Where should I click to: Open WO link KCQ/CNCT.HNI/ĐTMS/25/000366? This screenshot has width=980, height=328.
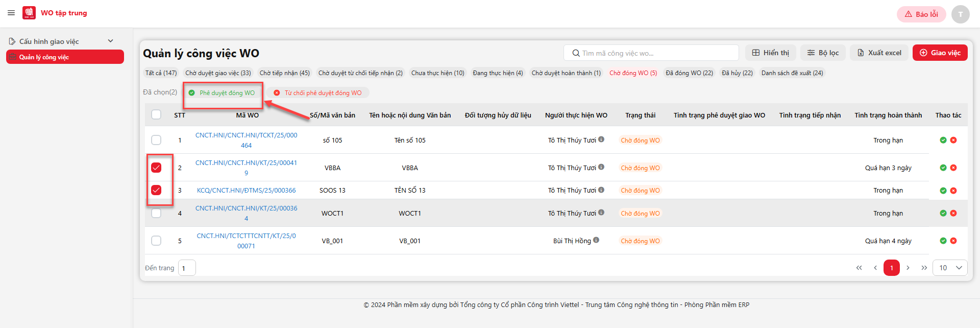(x=246, y=190)
